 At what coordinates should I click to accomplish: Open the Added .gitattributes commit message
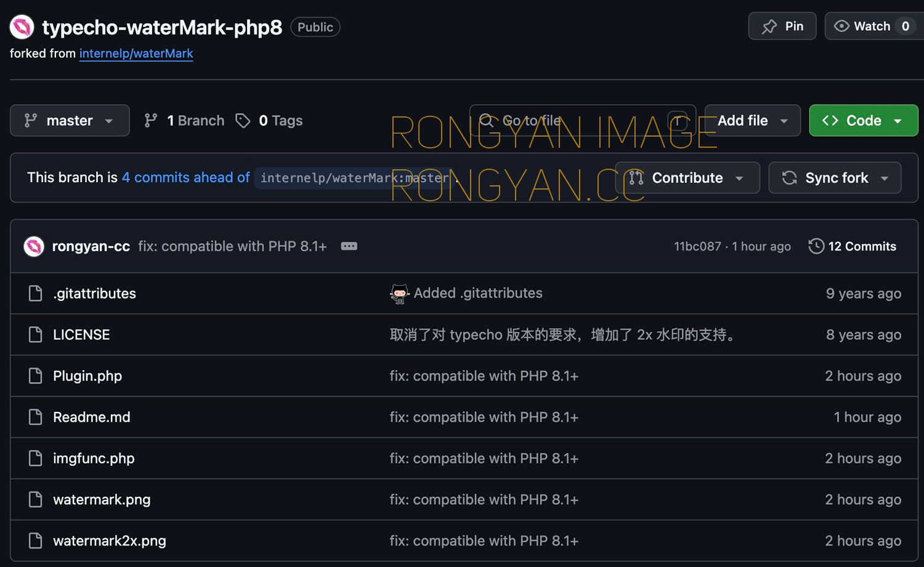click(478, 293)
